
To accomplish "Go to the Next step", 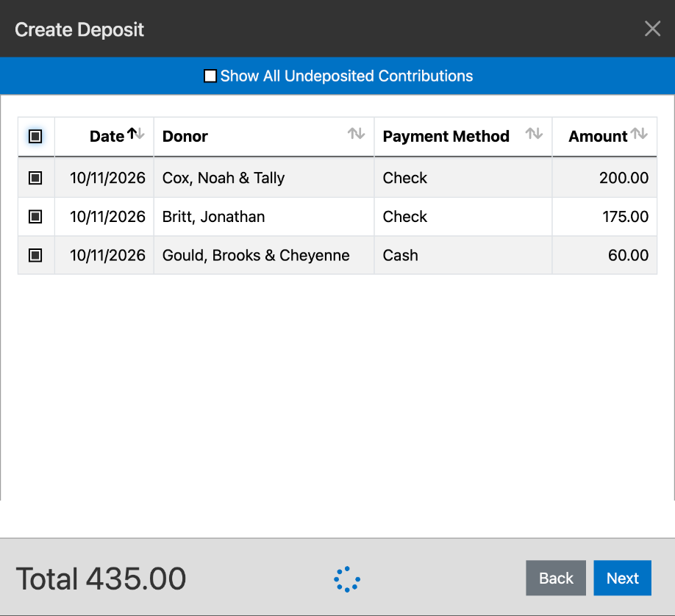I will (623, 578).
